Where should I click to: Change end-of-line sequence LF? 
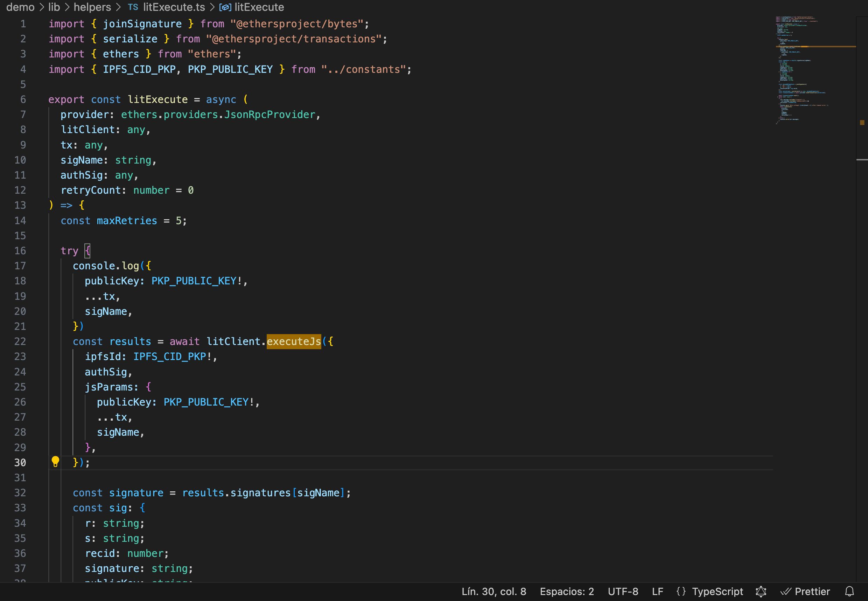[657, 592]
